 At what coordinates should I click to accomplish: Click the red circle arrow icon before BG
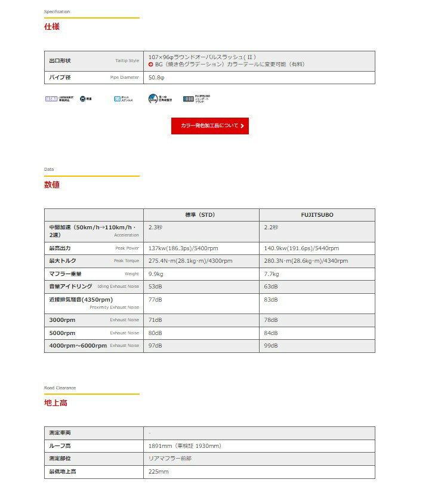click(151, 64)
